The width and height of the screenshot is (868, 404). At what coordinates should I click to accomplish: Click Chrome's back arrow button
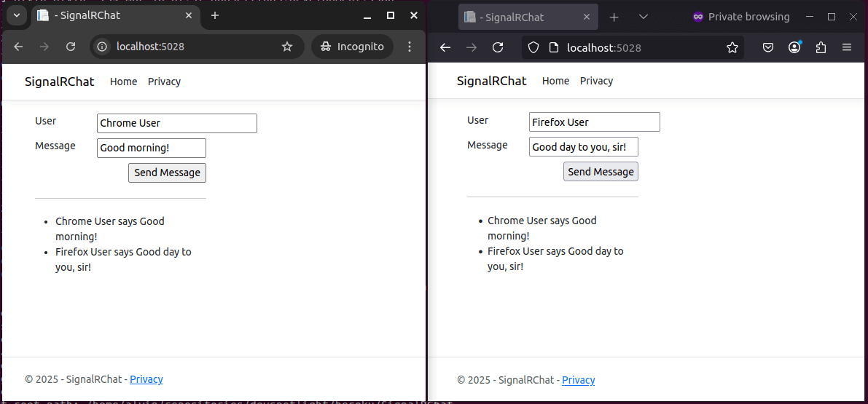[18, 47]
